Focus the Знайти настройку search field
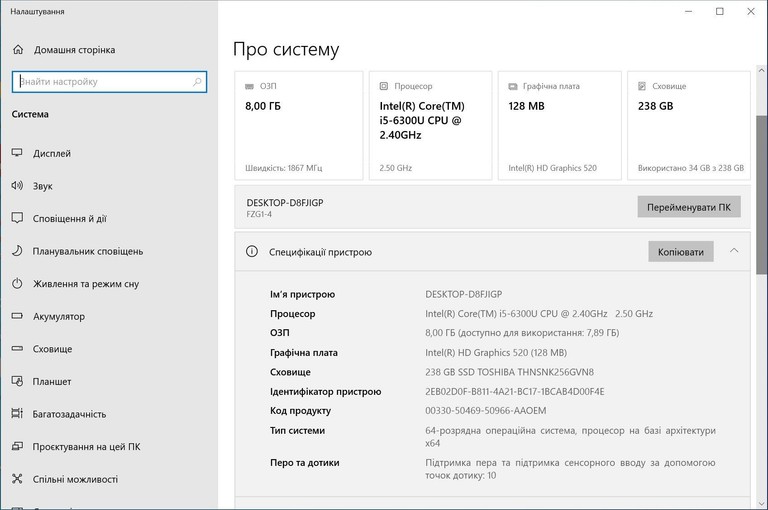This screenshot has height=510, width=768. click(109, 82)
